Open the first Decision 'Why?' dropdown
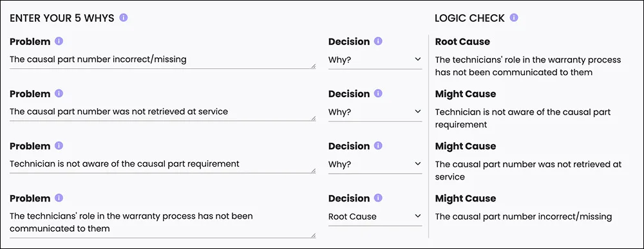 375,59
